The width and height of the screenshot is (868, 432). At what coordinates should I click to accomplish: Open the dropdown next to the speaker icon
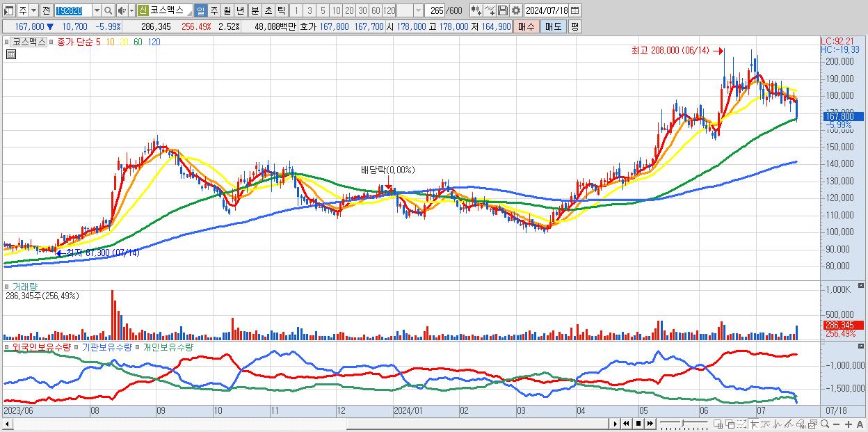pyautogui.click(x=131, y=10)
